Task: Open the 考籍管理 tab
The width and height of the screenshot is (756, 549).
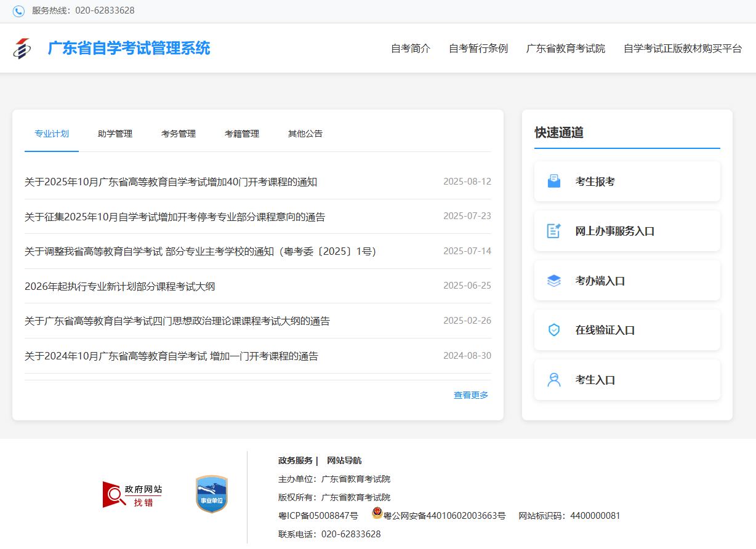Action: point(242,134)
